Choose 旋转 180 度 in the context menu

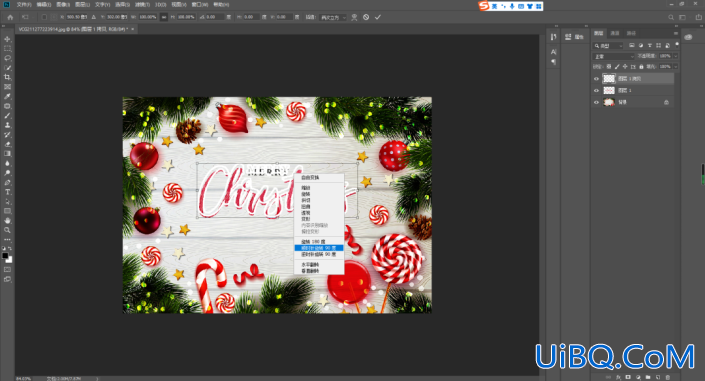[x=313, y=242]
